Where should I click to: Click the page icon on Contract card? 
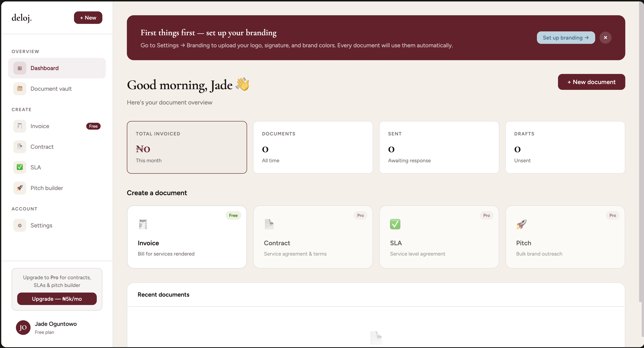click(269, 224)
